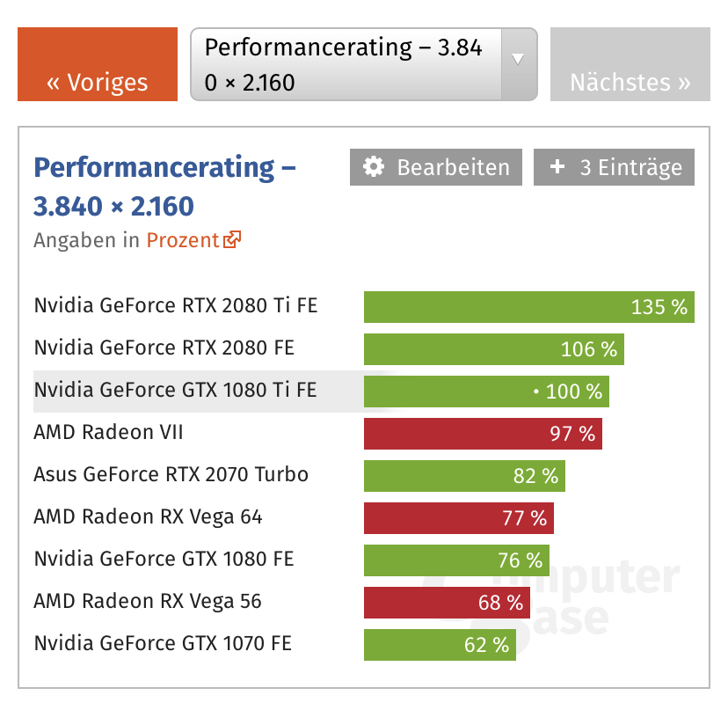The image size is (728, 710).
Task: Click the external link icon beside Prozent
Action: click(x=232, y=240)
